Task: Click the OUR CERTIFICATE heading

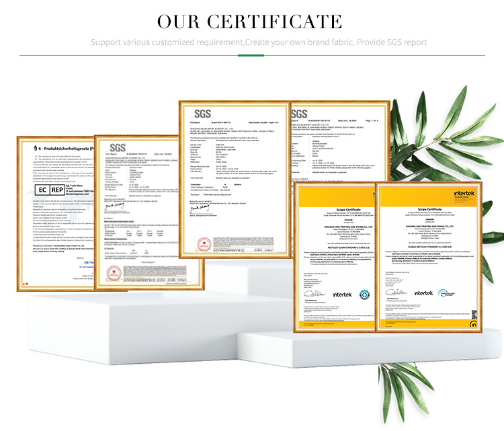Action: coord(250,22)
